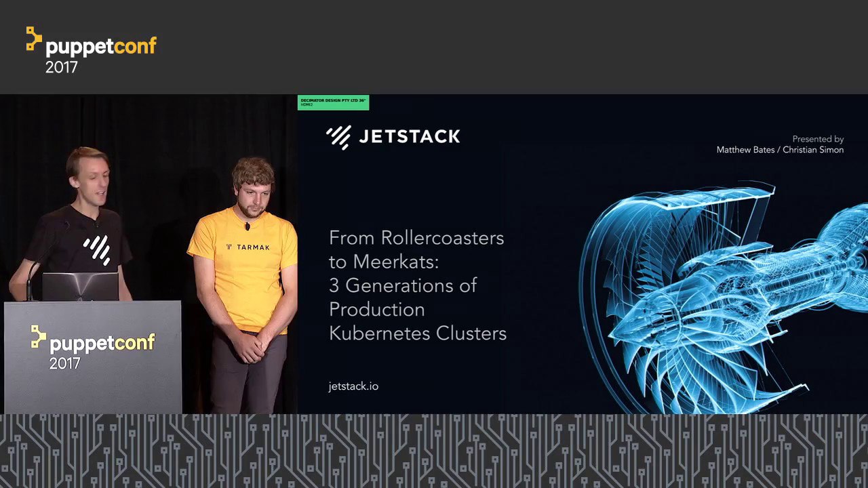Click the Puppet logo icon in top-left header

34,39
